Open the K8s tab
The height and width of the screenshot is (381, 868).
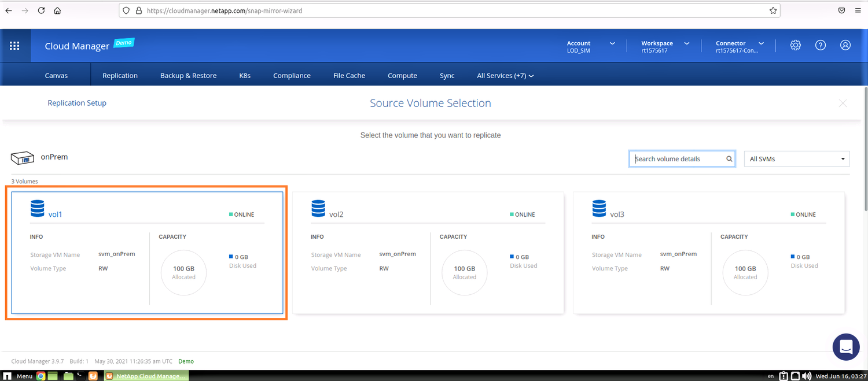point(245,76)
